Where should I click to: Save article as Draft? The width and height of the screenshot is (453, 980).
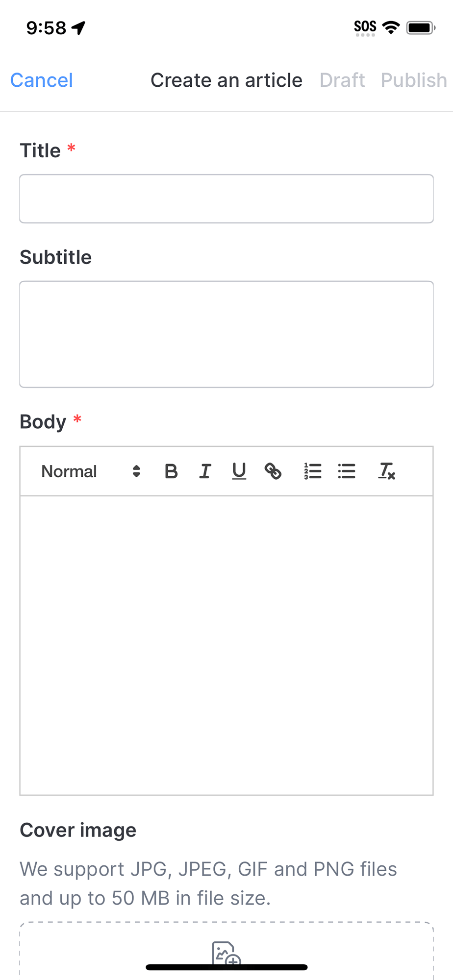[342, 80]
